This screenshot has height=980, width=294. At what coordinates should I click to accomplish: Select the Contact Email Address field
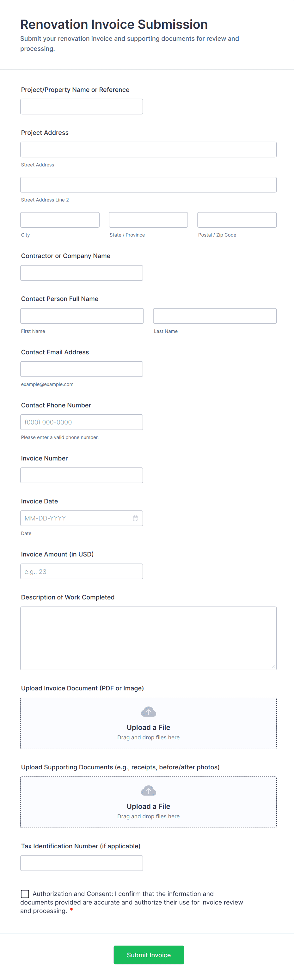click(x=81, y=369)
